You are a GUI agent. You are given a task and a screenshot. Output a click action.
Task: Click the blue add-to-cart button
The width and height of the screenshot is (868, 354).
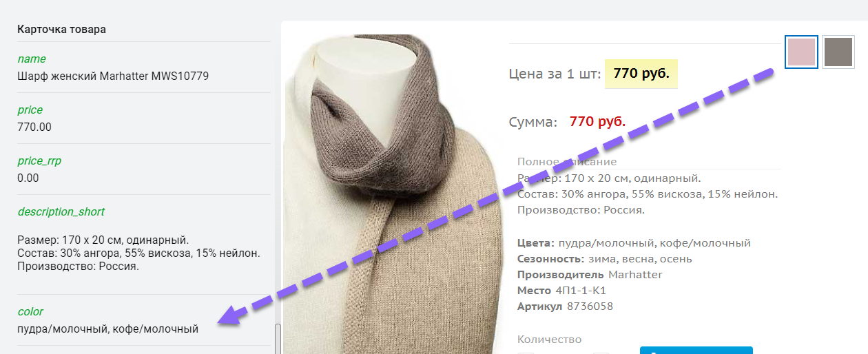point(696,350)
